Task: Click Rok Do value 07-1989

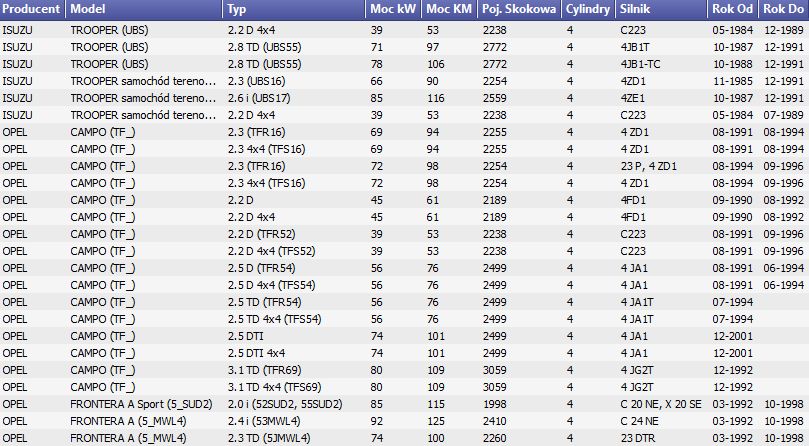Action: (784, 115)
